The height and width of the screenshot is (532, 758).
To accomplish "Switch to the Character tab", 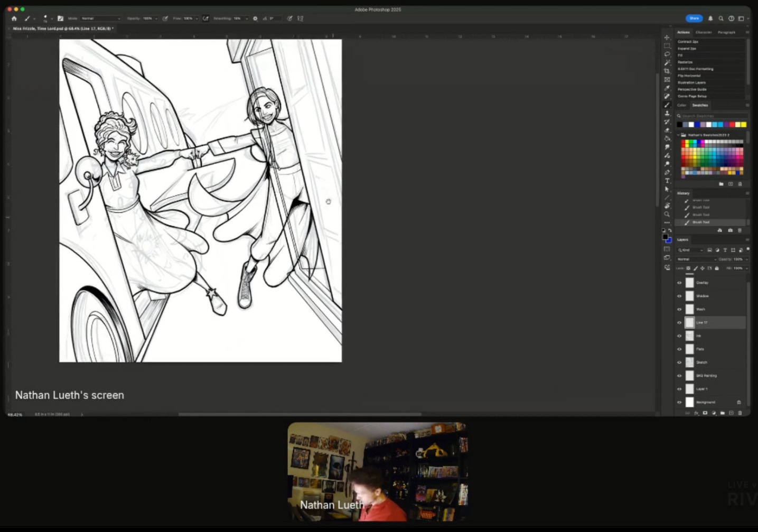I will 704,32.
